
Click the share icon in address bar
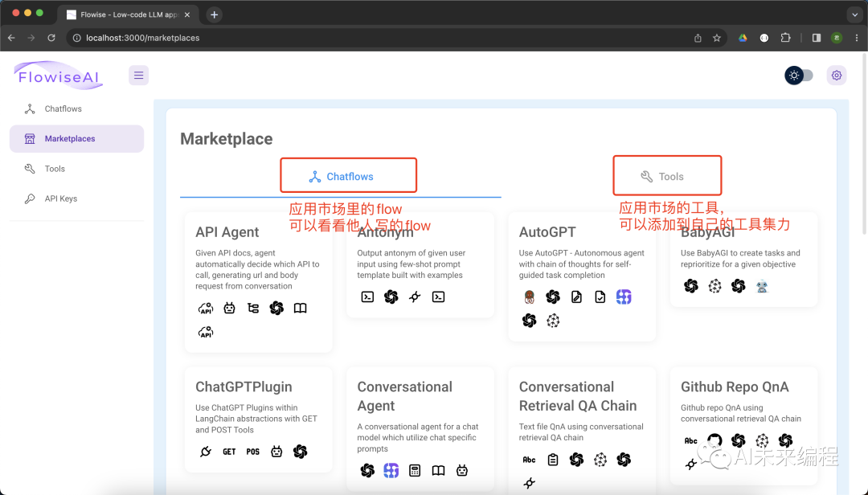698,38
